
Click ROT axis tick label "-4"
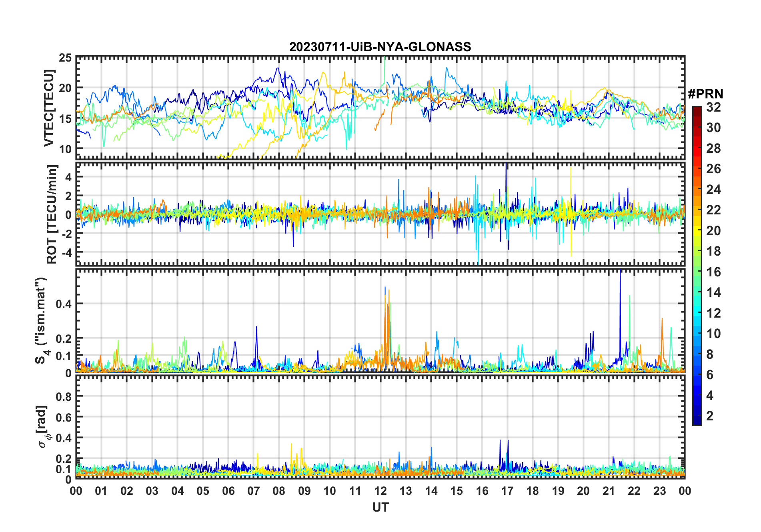click(x=67, y=253)
